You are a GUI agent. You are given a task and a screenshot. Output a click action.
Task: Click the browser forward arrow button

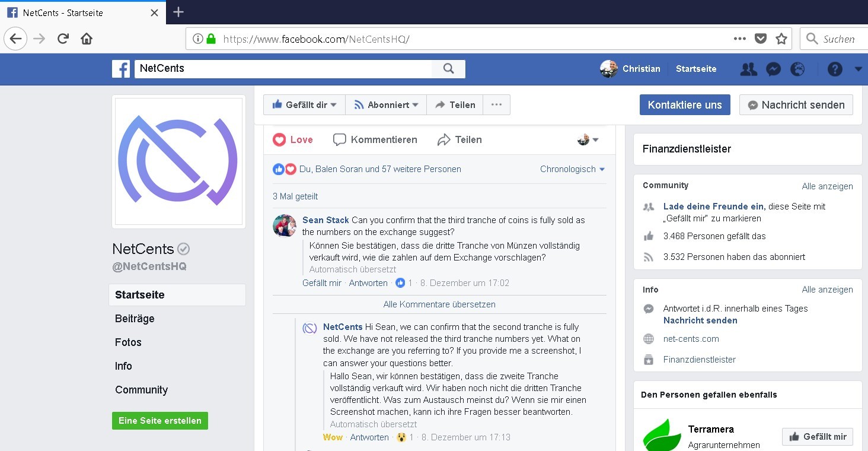[39, 39]
